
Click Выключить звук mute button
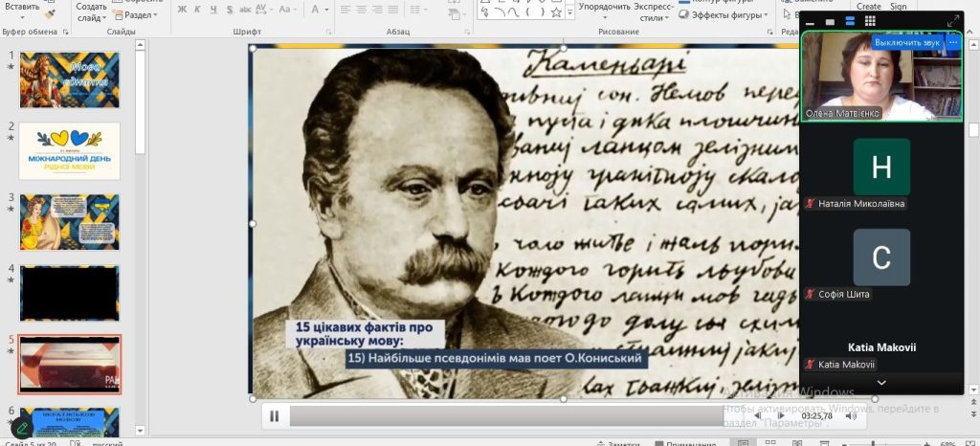click(x=907, y=42)
